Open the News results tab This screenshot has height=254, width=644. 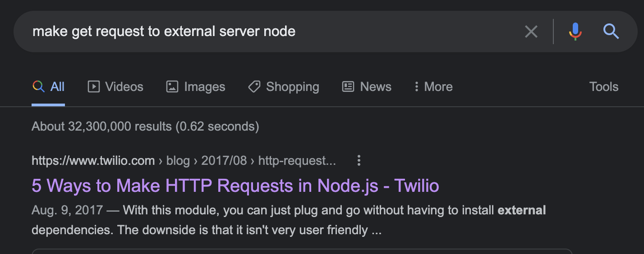point(367,87)
